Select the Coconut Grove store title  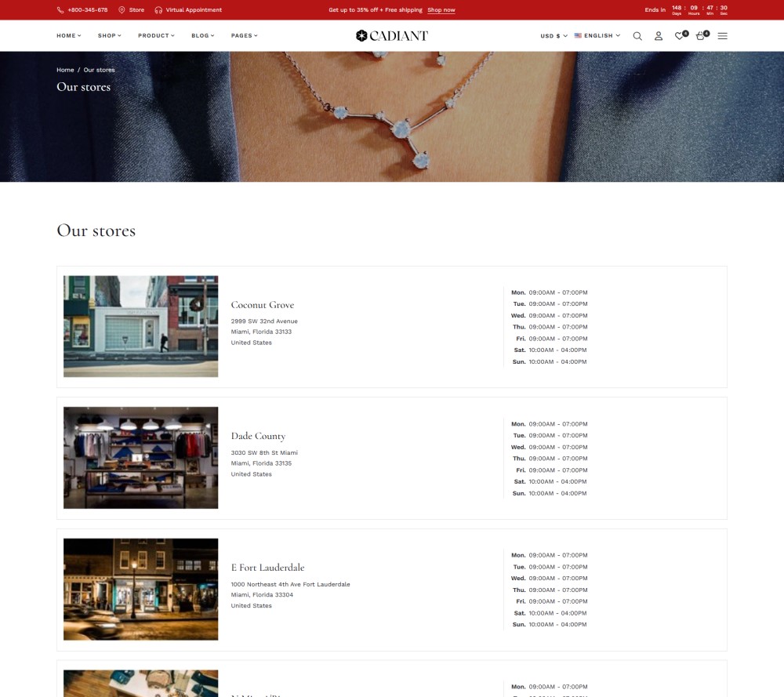click(x=263, y=305)
